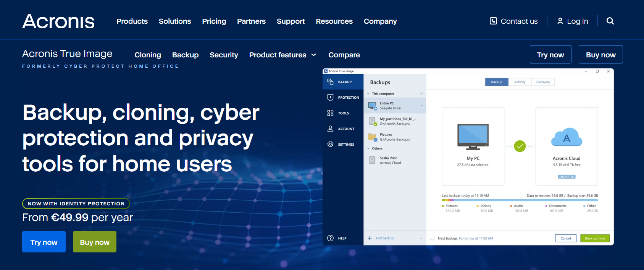Toggle the Next backup checkbox
Viewport: 644px width, 270px height.
click(x=432, y=238)
